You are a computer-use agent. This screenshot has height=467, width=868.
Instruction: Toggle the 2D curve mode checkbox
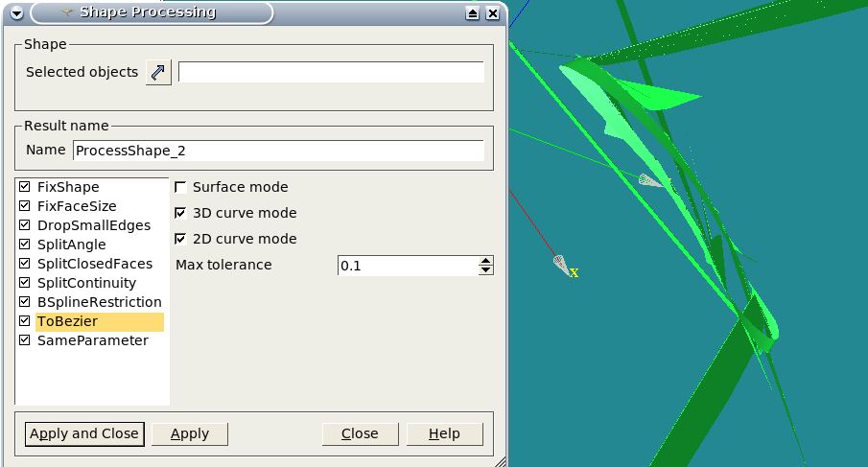181,239
